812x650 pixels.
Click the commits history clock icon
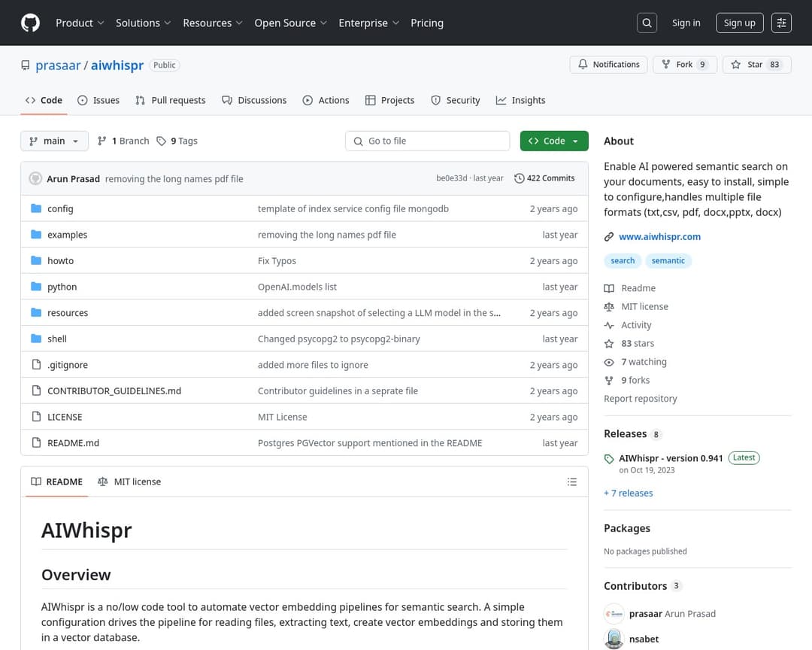click(519, 178)
